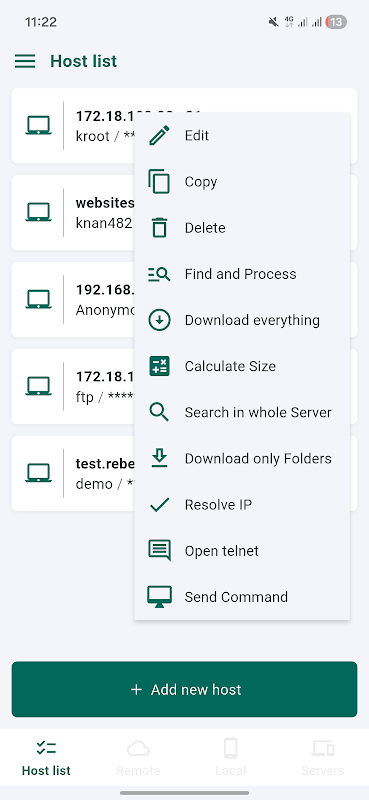369x800 pixels.
Task: Click the checkmark icon for Resolve IP
Action: click(x=159, y=505)
